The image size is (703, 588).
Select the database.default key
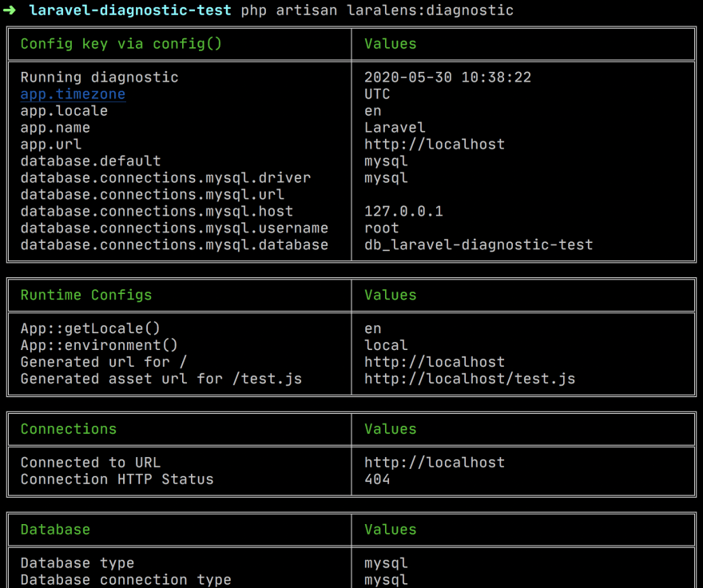[90, 161]
